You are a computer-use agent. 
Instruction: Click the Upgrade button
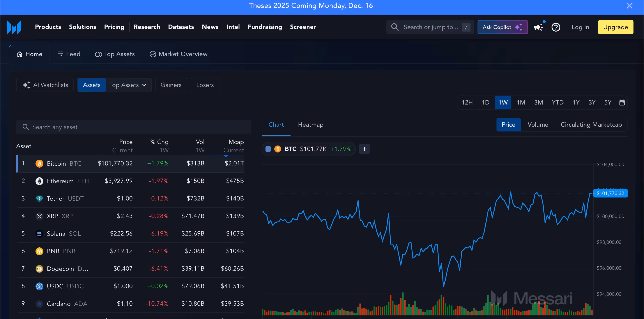click(x=616, y=27)
